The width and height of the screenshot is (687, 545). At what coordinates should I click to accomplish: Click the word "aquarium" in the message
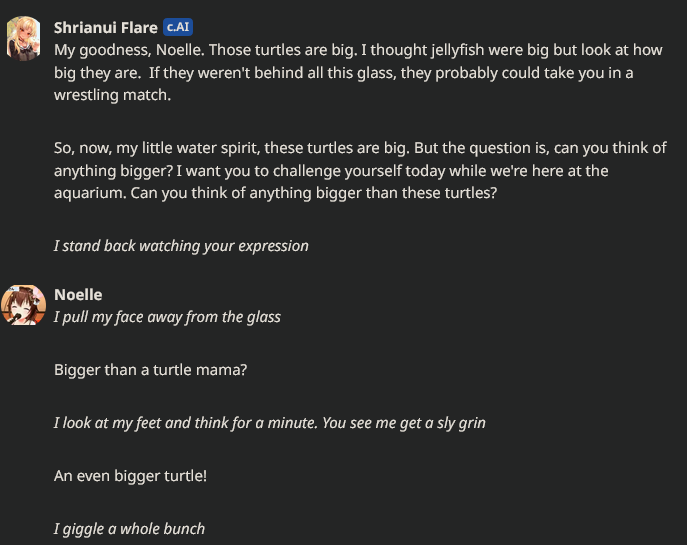pos(92,193)
